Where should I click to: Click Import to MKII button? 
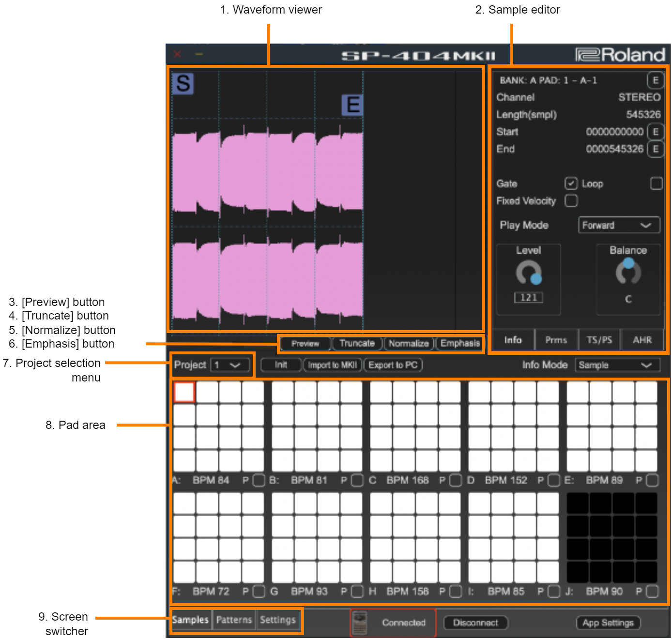click(332, 365)
